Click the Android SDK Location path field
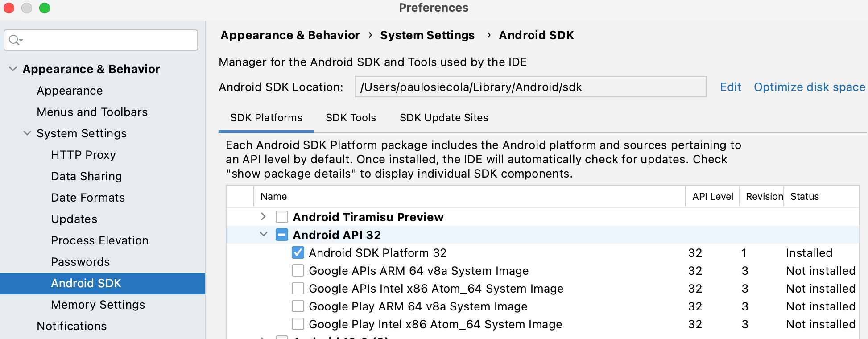 pyautogui.click(x=530, y=87)
